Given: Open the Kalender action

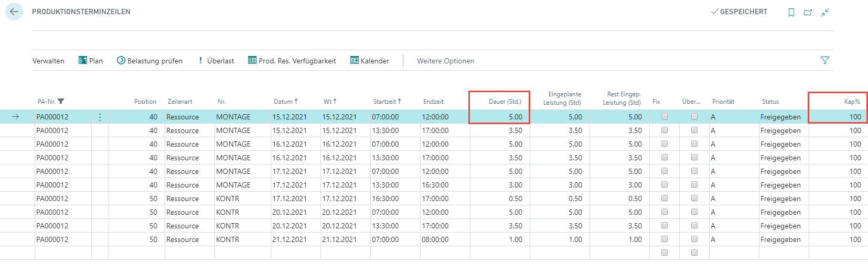Looking at the screenshot, I should coord(370,61).
